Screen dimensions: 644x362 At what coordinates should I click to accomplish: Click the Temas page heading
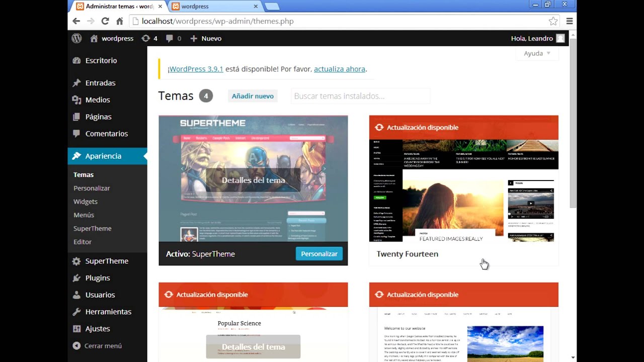click(176, 96)
